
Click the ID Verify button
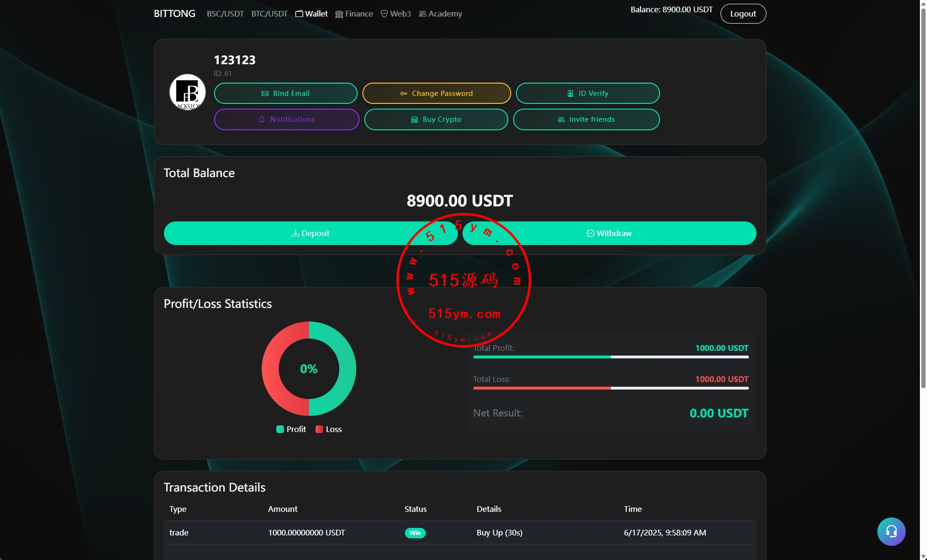click(x=587, y=93)
